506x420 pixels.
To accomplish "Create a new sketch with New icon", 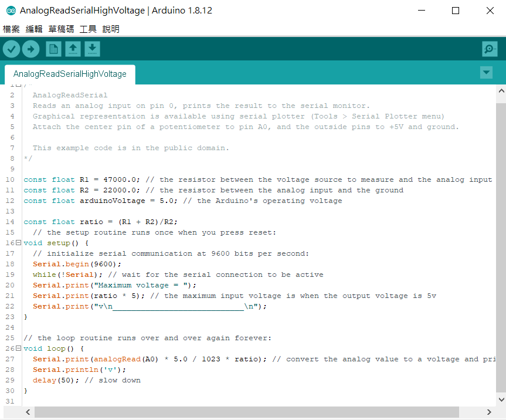I will tap(53, 49).
